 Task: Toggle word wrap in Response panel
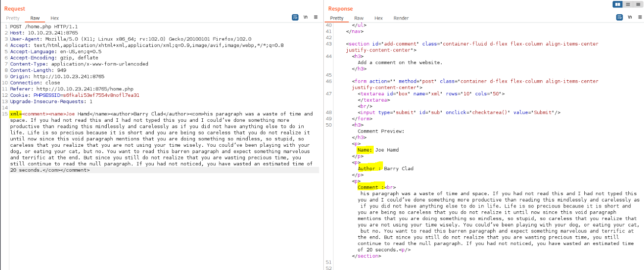tap(619, 17)
